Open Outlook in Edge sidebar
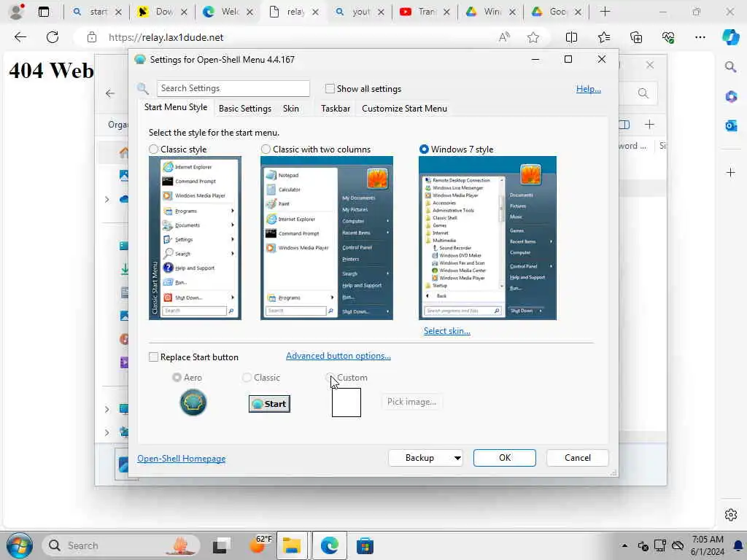Viewport: 747px width, 560px height. (730, 125)
